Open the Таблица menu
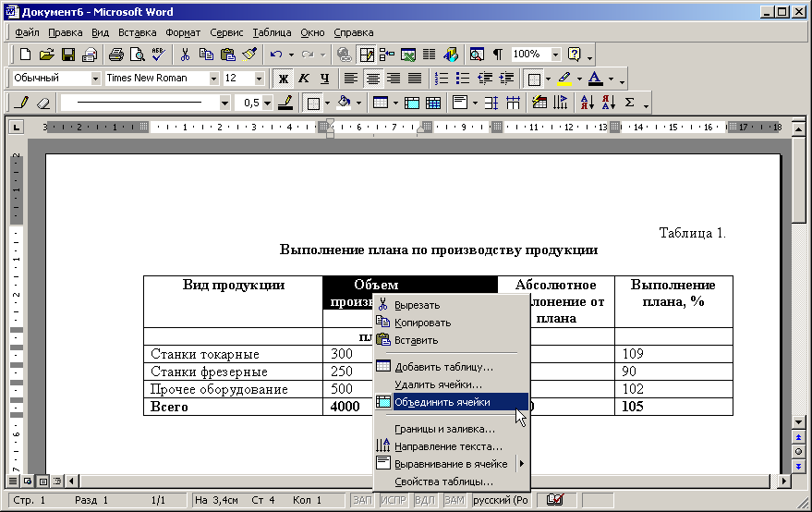This screenshot has height=512, width=812. tap(272, 32)
